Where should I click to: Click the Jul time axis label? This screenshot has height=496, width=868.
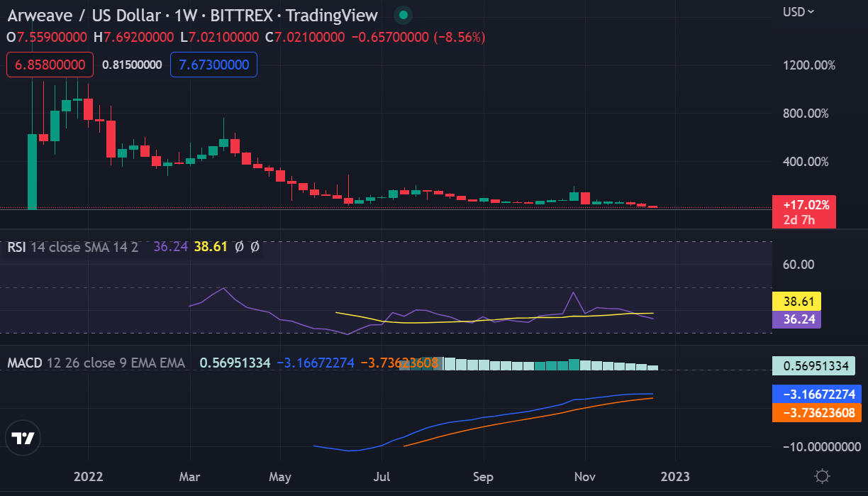click(382, 475)
